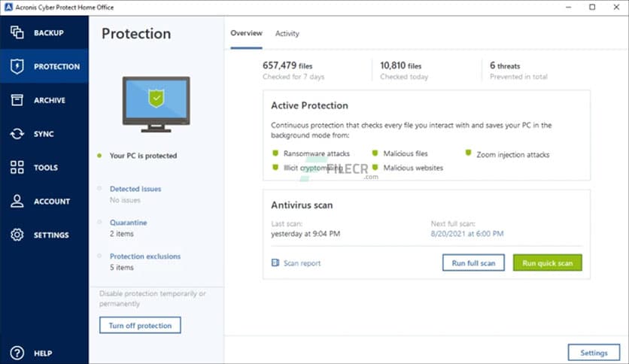This screenshot has height=364, width=629.
Task: Open Settings button at bottom right
Action: (x=594, y=353)
